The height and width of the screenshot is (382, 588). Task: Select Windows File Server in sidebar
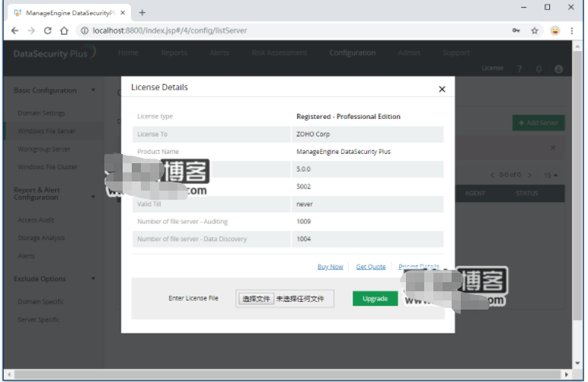click(46, 131)
